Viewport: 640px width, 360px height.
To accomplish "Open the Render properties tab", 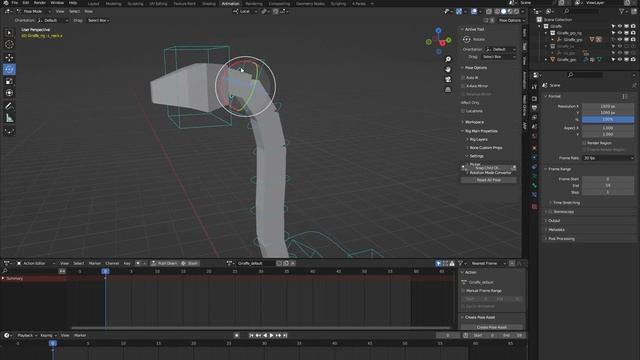I will point(534,99).
